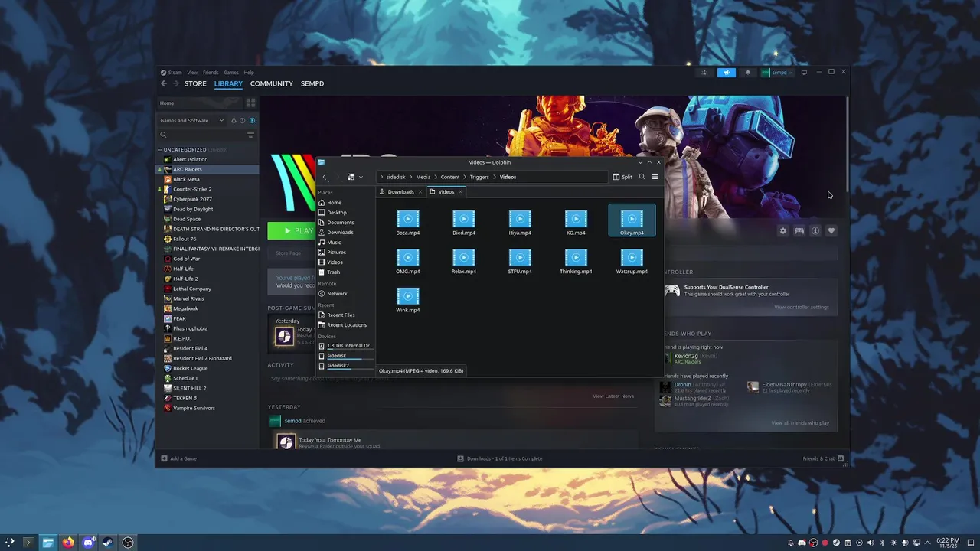Viewport: 980px width, 551px height.
Task: Click the blue announcements megaphone in Steam
Action: click(727, 73)
